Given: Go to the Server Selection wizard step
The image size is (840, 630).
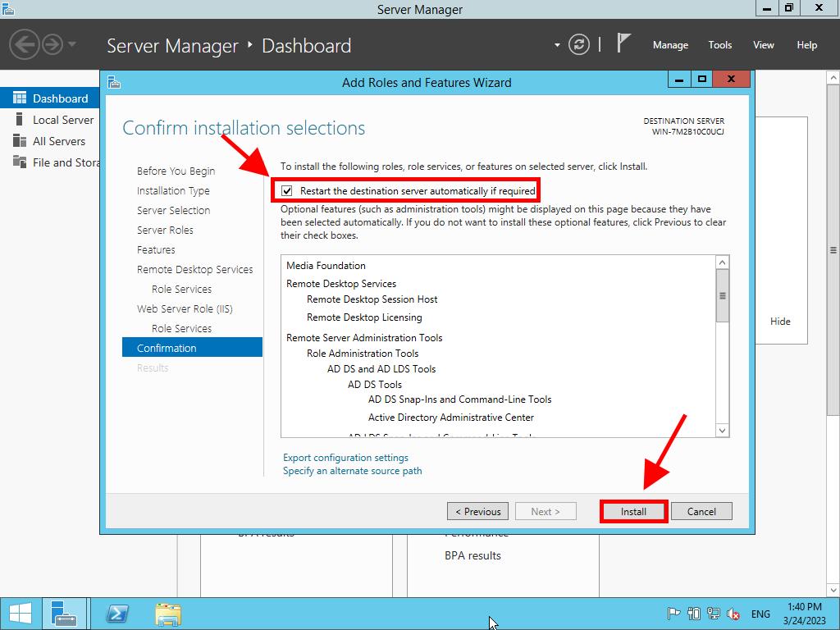Looking at the screenshot, I should tap(173, 211).
